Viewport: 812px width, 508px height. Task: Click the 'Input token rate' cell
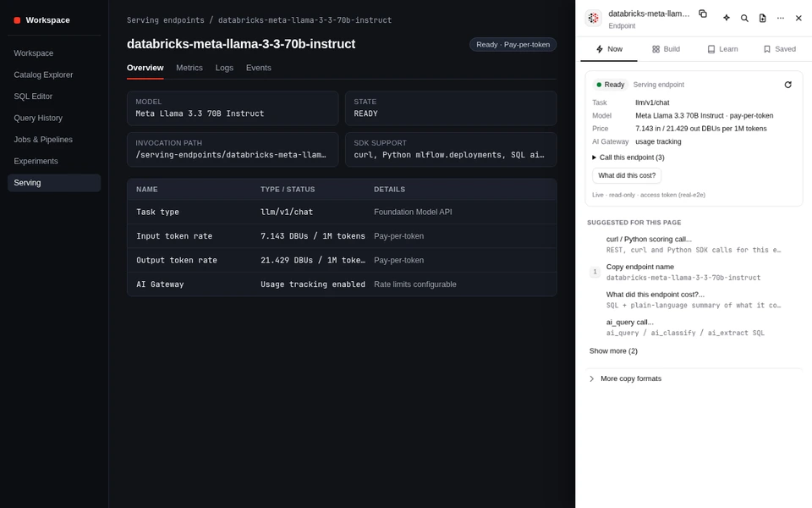pyautogui.click(x=174, y=236)
